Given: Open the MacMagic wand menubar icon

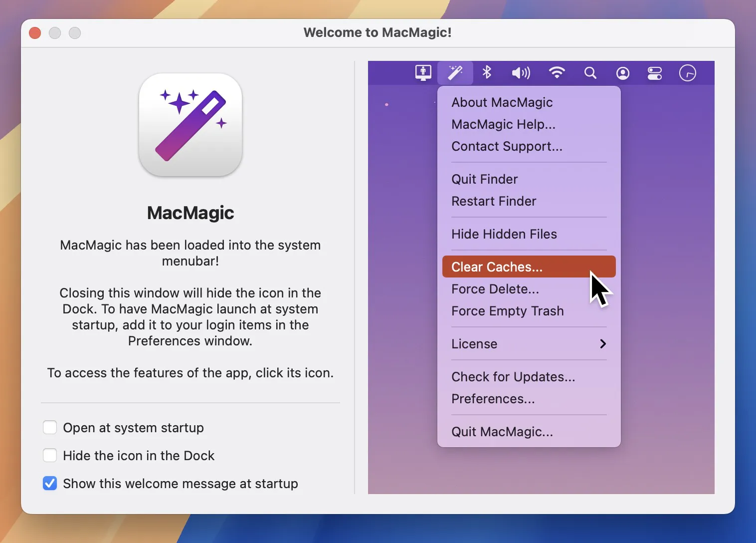Looking at the screenshot, I should click(455, 73).
